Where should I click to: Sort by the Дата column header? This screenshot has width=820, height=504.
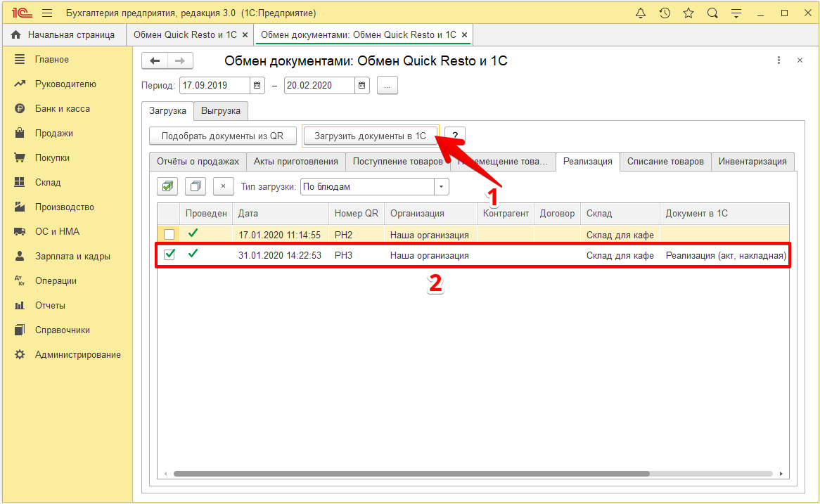281,213
